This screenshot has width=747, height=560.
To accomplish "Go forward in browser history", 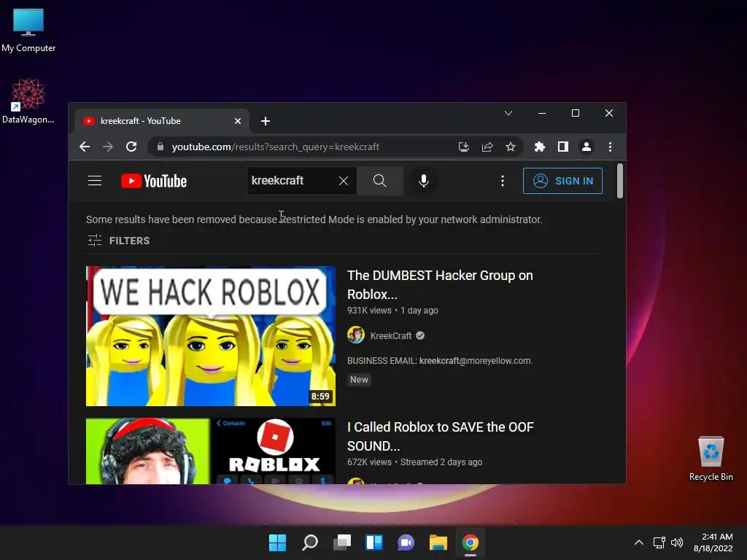I will tap(108, 147).
